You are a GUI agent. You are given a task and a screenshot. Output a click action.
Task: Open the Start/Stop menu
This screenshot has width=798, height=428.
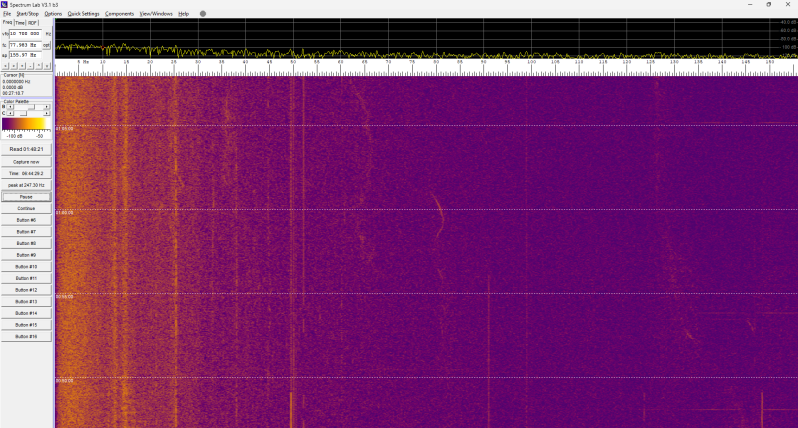[x=27, y=14]
